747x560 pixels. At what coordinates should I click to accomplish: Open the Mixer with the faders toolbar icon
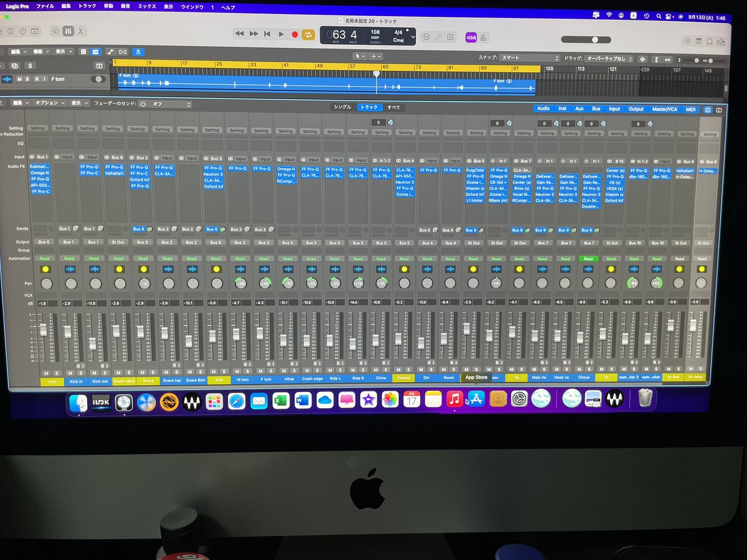point(68,31)
